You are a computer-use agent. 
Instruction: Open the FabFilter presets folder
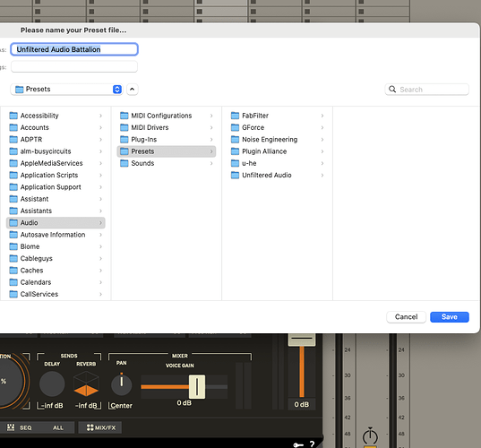coord(278,116)
